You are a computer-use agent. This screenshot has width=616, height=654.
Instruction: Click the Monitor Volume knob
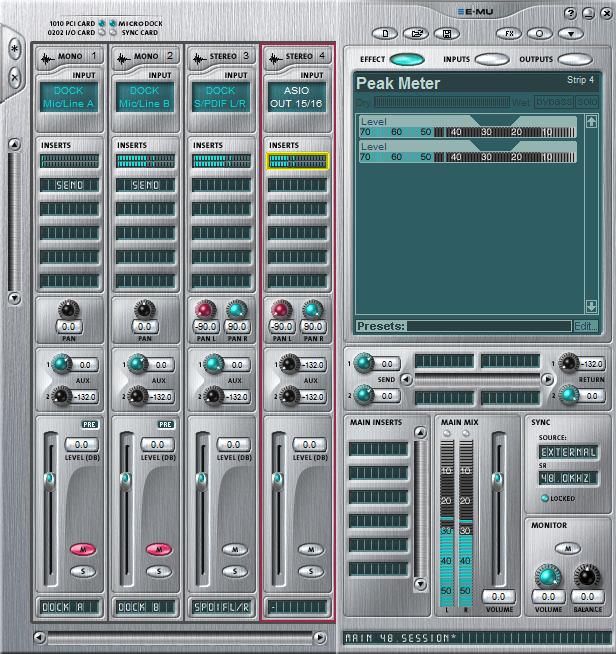tap(548, 577)
